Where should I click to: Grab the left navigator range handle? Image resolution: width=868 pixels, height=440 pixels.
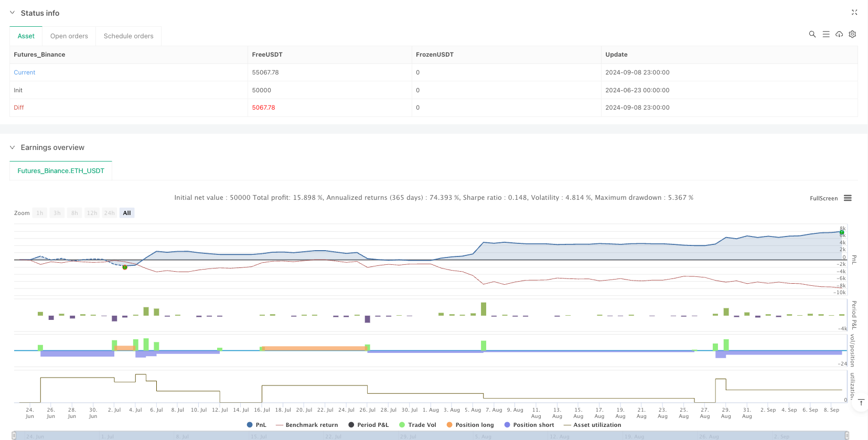click(14, 436)
